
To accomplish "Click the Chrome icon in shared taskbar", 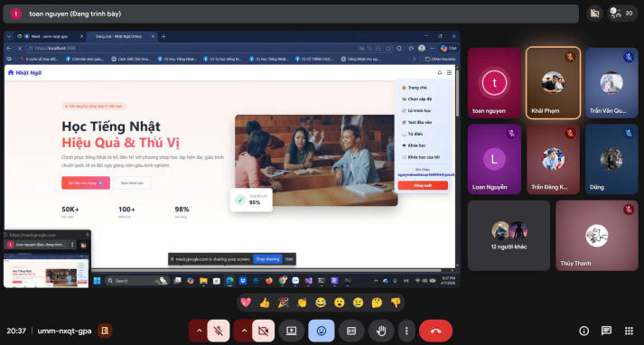I will (283, 281).
